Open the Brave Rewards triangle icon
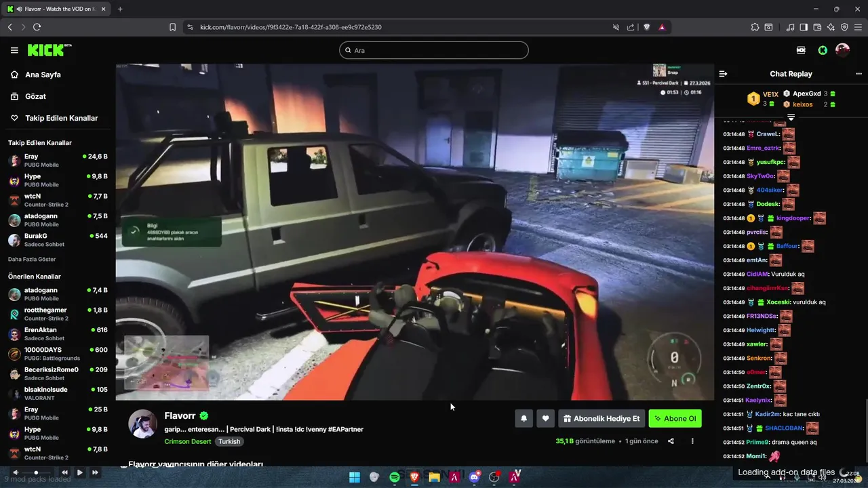The width and height of the screenshot is (868, 488). 662,27
